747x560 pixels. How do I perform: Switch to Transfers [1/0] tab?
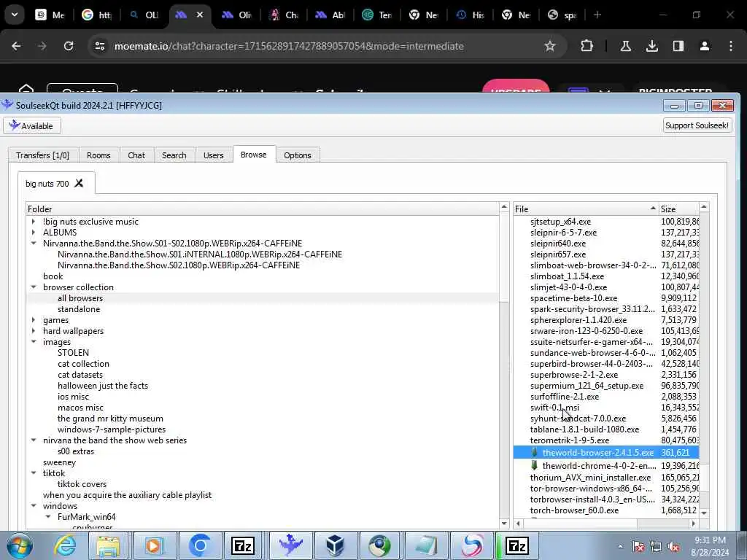click(43, 155)
